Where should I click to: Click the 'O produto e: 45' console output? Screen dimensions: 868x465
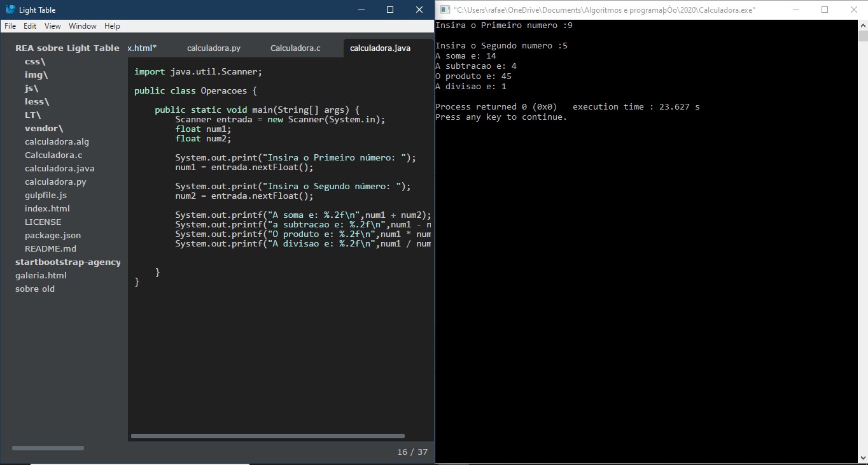pos(473,76)
